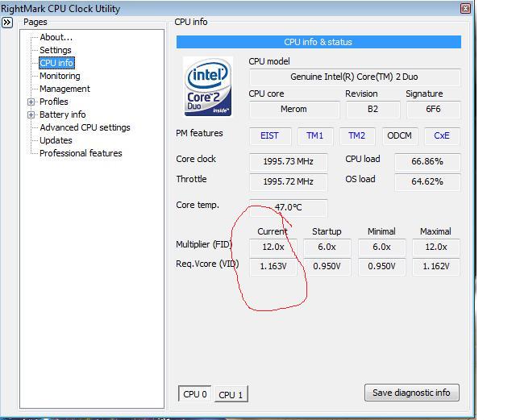516x420 pixels.
Task: Click the CPU model field Genuine Intel Core 2 Duo
Action: point(355,77)
